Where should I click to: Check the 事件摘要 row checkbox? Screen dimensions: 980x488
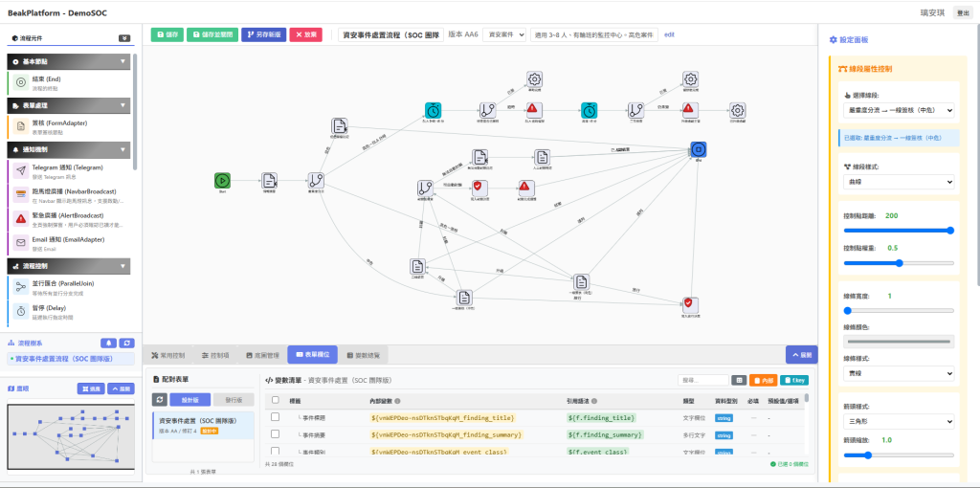(x=275, y=433)
